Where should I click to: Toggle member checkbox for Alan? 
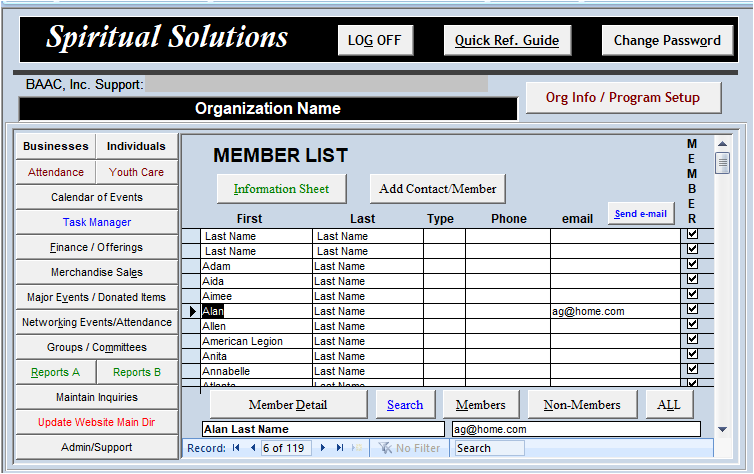point(692,310)
